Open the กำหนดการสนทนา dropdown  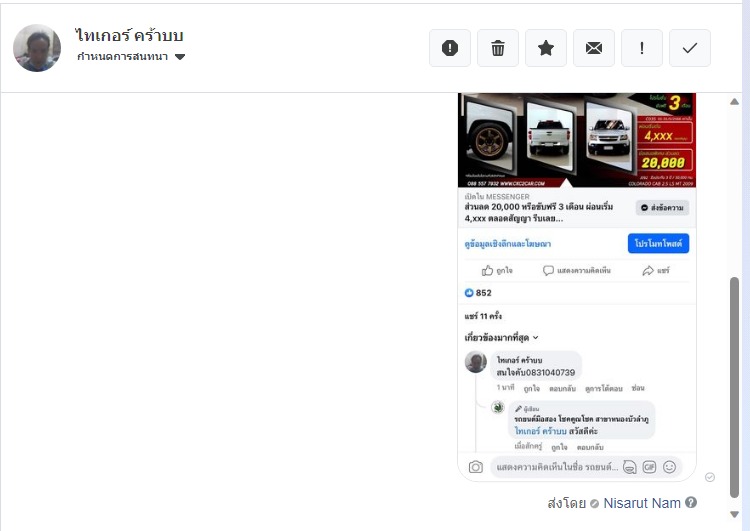click(131, 57)
